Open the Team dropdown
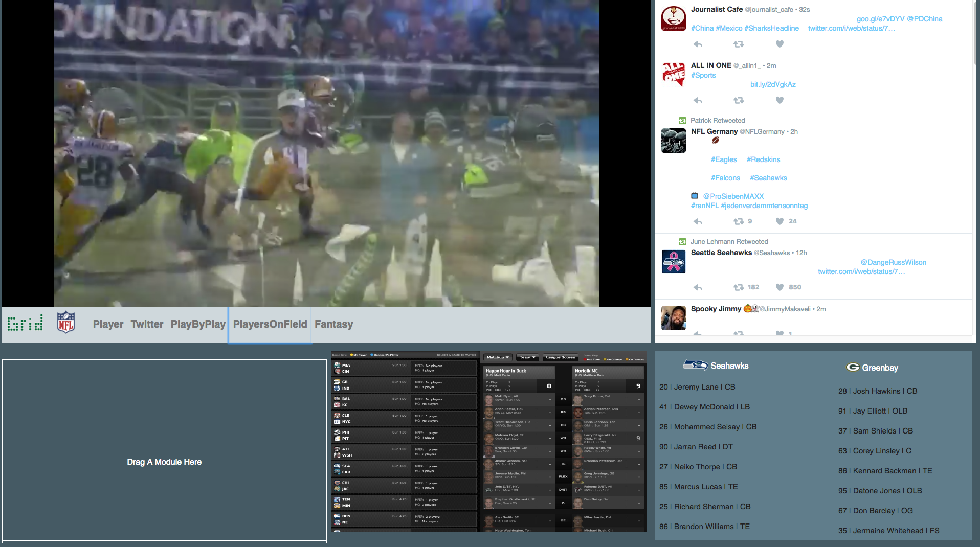 tap(528, 357)
